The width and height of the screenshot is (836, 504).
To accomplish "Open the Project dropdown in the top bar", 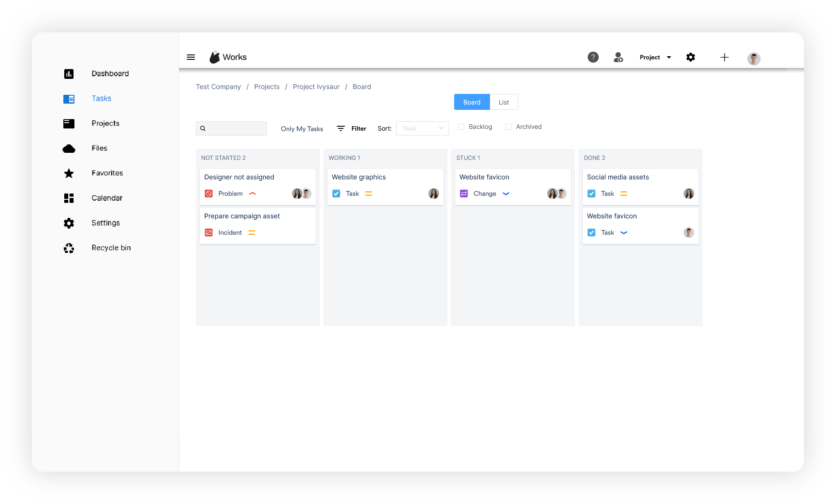I will pyautogui.click(x=655, y=57).
